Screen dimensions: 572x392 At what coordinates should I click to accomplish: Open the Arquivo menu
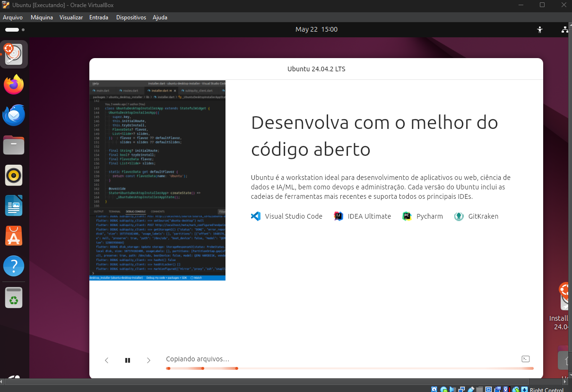click(13, 17)
